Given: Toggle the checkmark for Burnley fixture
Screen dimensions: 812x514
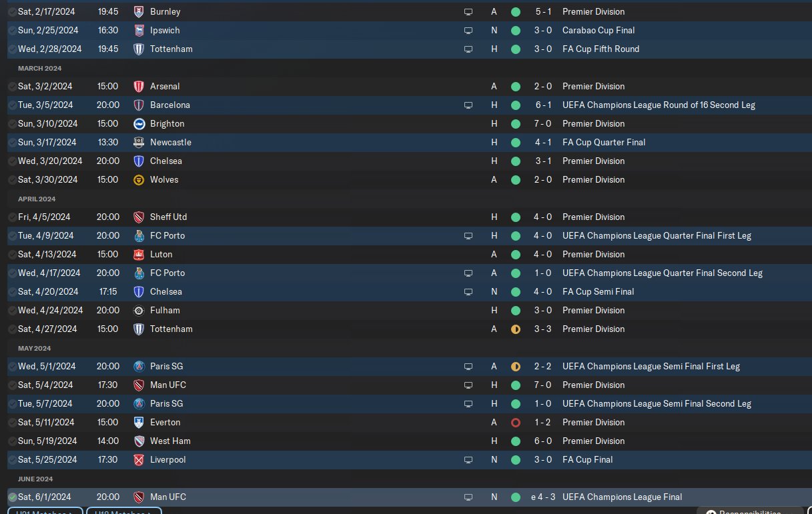Looking at the screenshot, I should (13, 11).
